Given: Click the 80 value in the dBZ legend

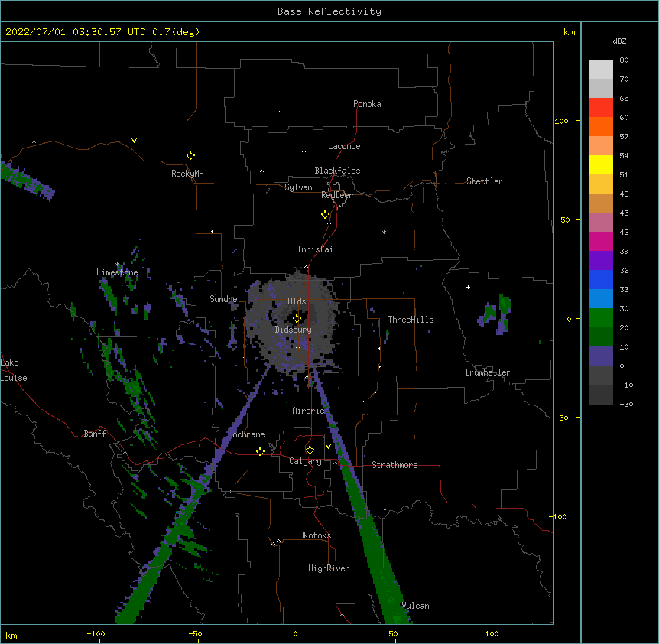Looking at the screenshot, I should pyautogui.click(x=624, y=60).
